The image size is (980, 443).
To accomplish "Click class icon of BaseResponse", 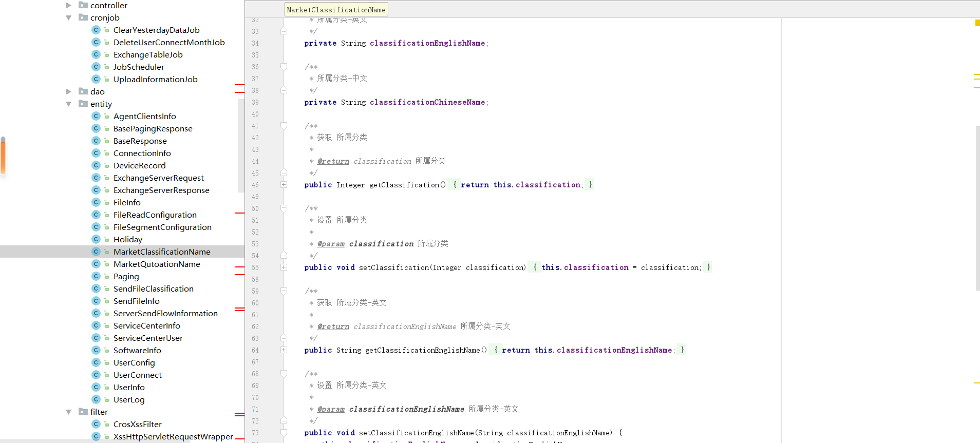I will coord(96,141).
